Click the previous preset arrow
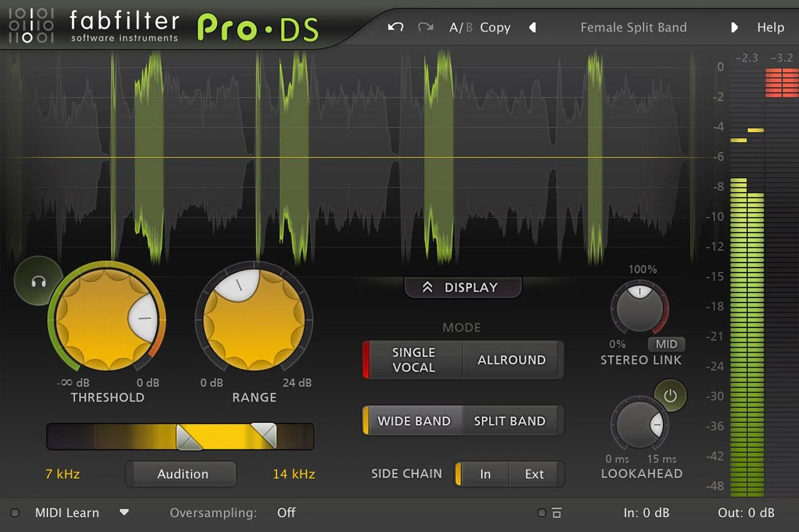 (x=532, y=28)
